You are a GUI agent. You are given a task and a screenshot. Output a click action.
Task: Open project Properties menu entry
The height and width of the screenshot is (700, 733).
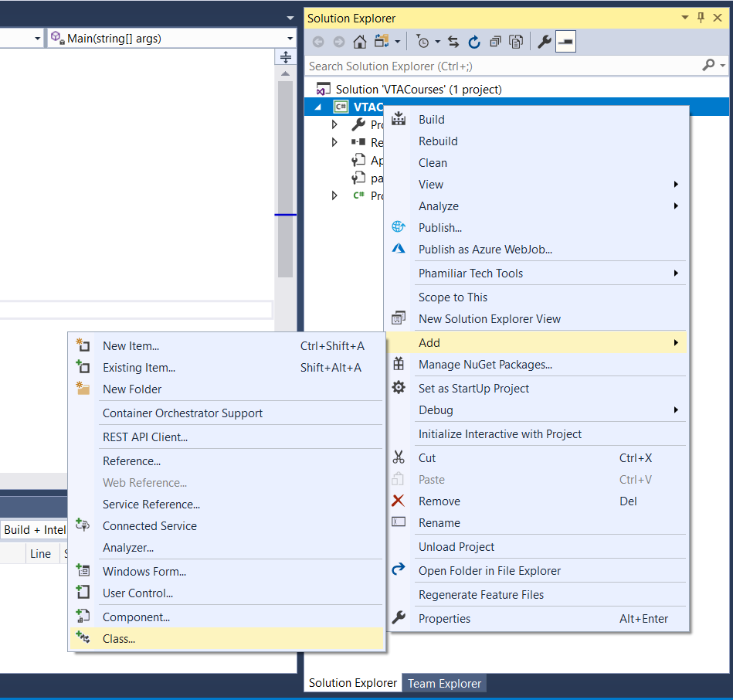(537, 619)
